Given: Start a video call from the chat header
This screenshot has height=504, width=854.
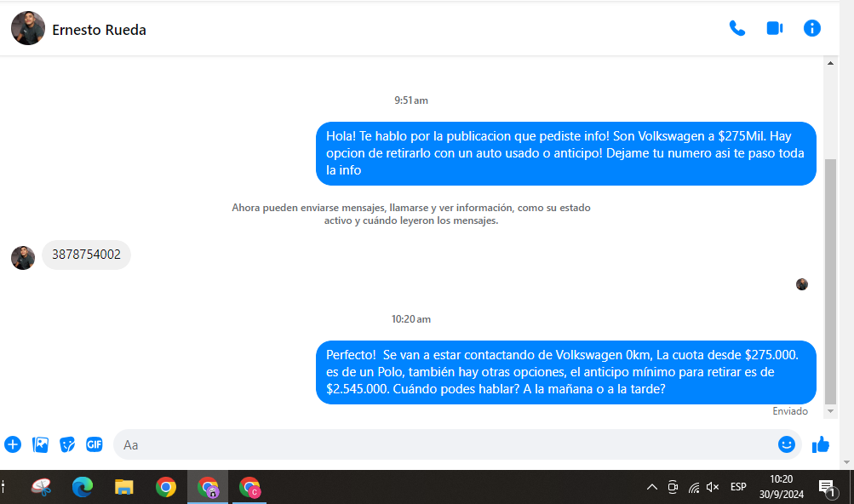Looking at the screenshot, I should (774, 29).
